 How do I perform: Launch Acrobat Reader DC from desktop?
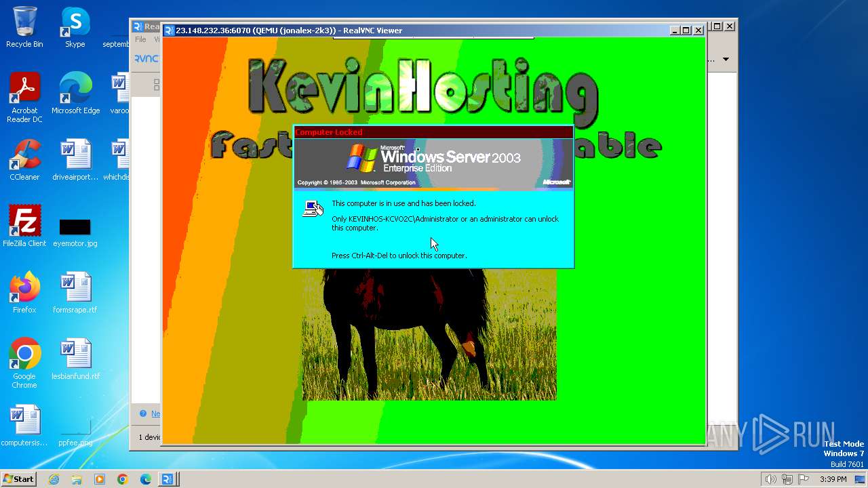point(24,98)
